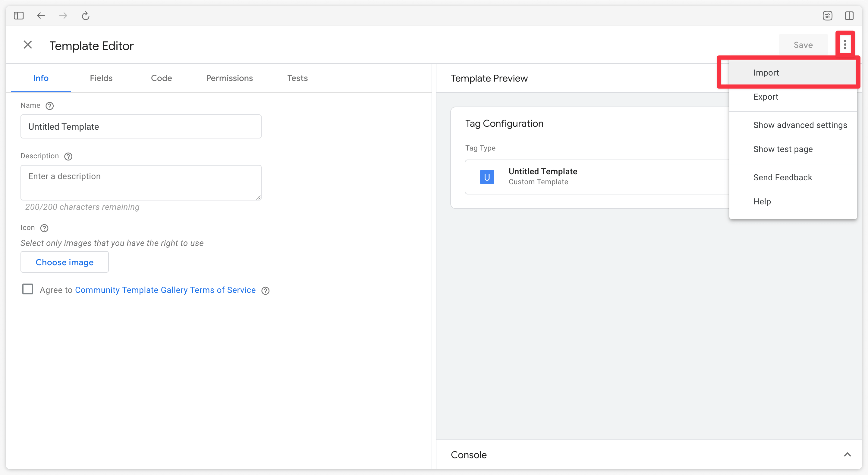Image resolution: width=868 pixels, height=475 pixels.
Task: Toggle the Community Template Gallery Terms checkbox
Action: (27, 290)
